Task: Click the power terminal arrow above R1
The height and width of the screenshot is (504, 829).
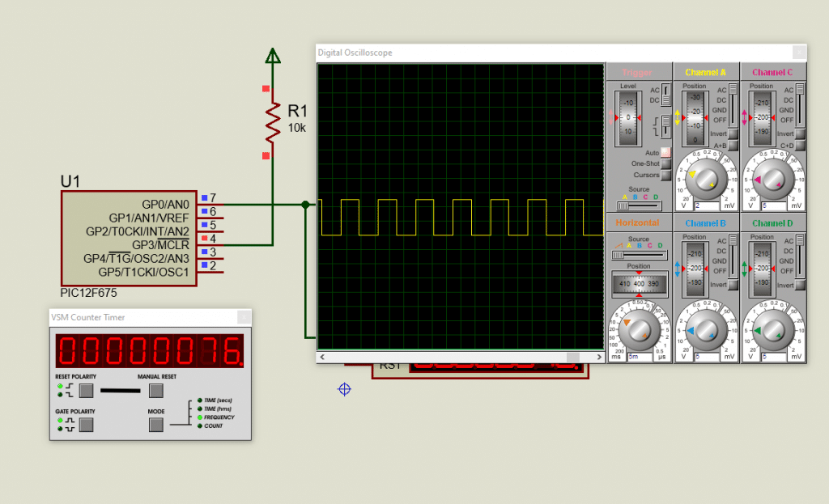Action: 273,56
